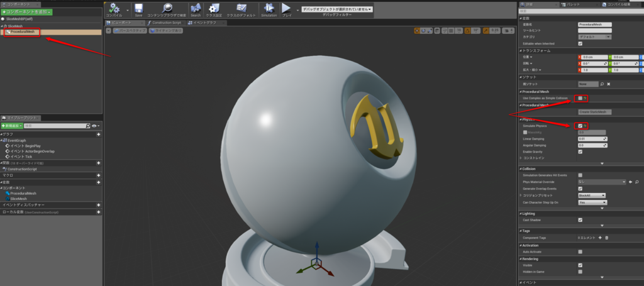Click the Play (プレイ) button
This screenshot has height=286, width=644.
287,9
